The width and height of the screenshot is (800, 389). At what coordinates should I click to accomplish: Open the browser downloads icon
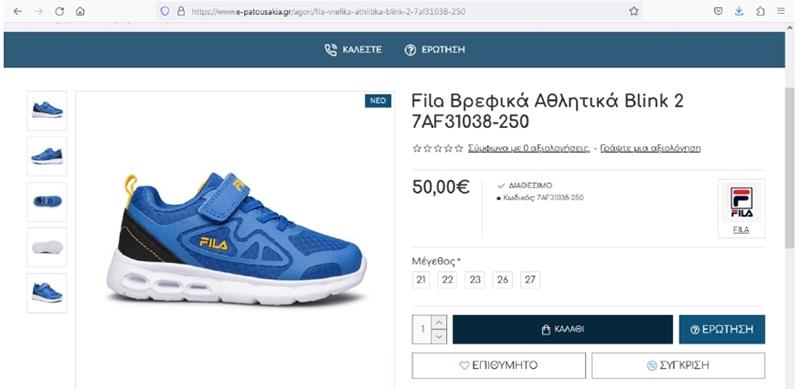(x=739, y=11)
